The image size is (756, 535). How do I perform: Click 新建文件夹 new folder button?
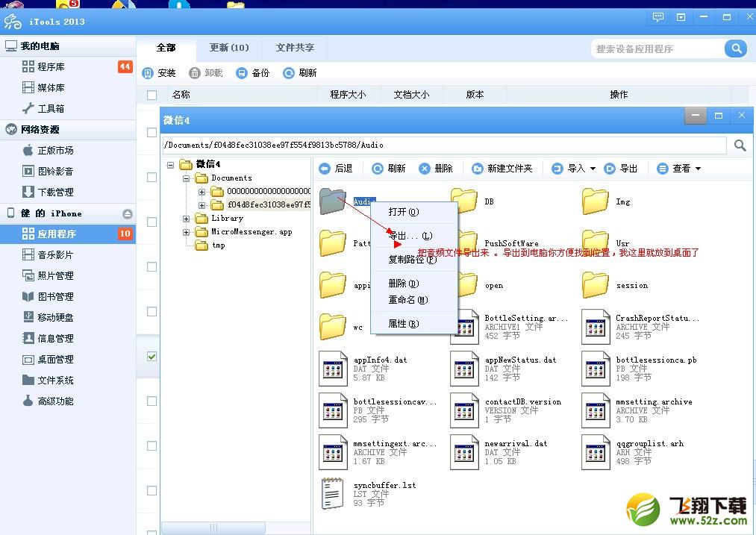(x=502, y=168)
